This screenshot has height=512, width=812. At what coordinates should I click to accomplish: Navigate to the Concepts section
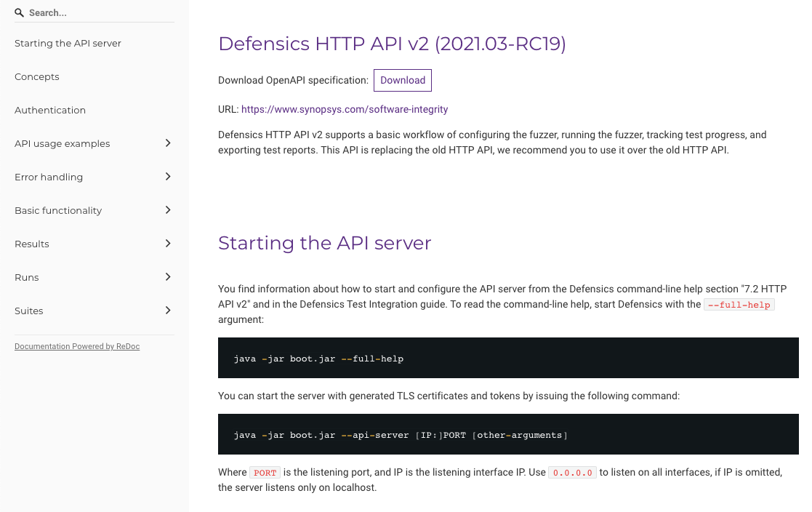click(x=36, y=76)
